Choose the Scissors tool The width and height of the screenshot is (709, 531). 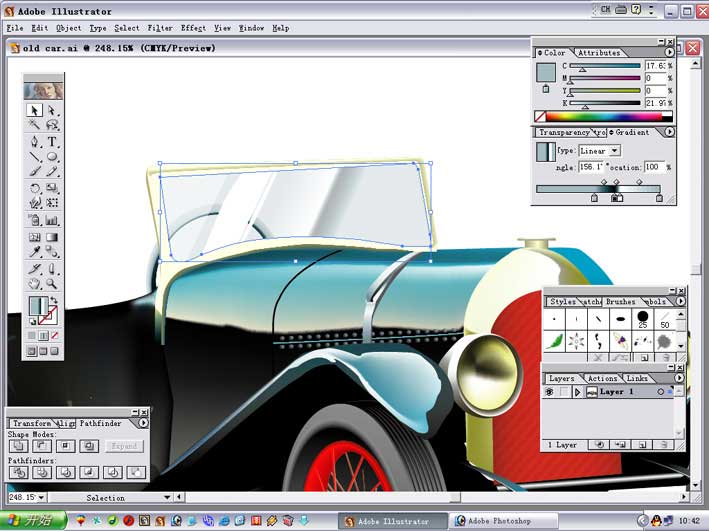tap(52, 269)
